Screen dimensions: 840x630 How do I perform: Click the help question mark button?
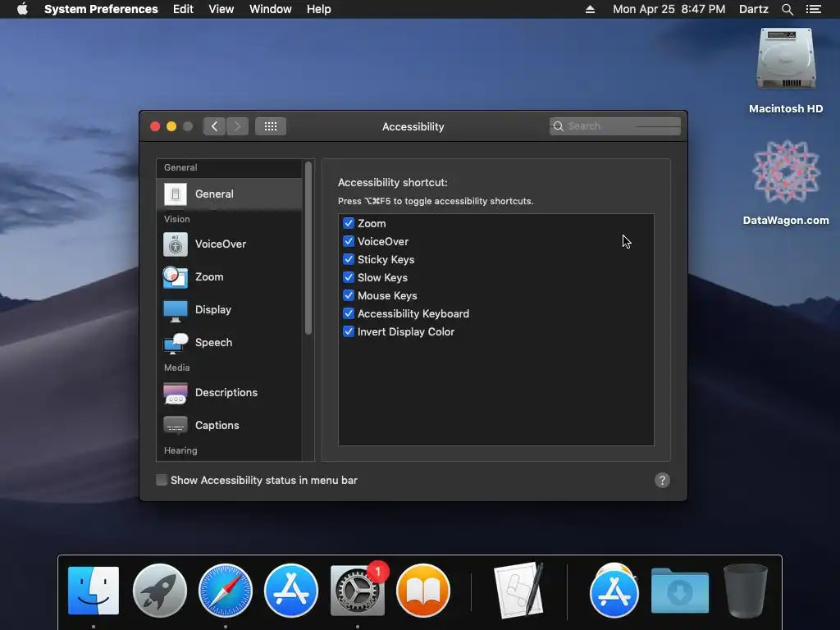click(662, 481)
